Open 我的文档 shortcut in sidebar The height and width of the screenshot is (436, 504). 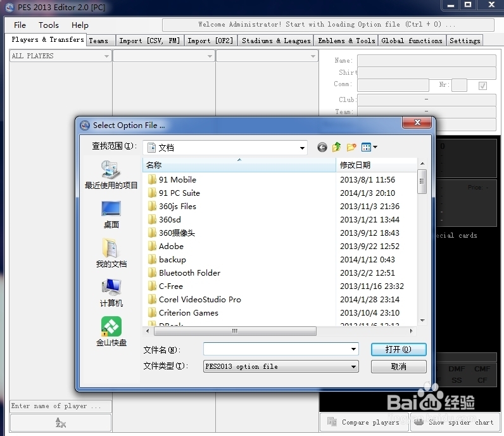pos(111,253)
